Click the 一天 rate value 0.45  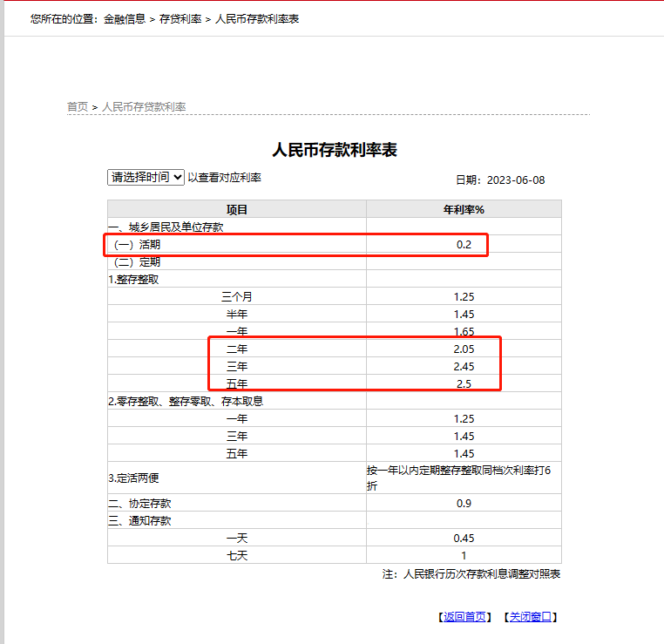click(464, 539)
